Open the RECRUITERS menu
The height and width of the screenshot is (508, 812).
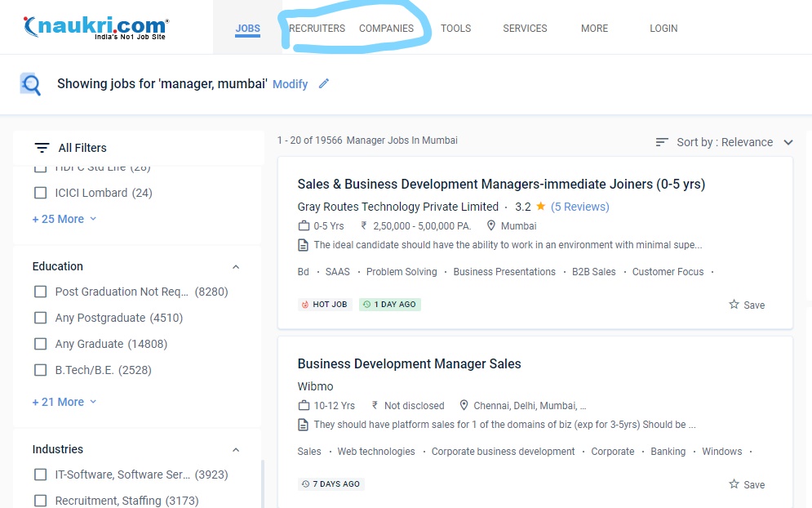(317, 29)
